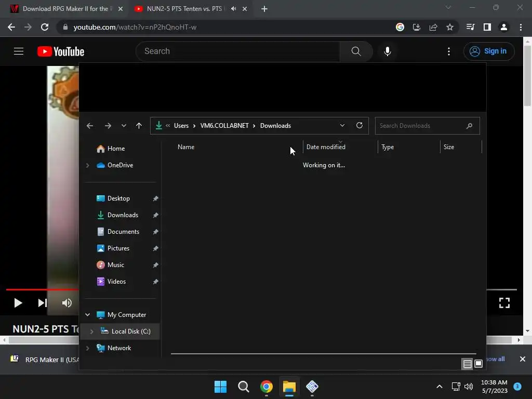Mute the YouTube tab via speaker icon
The image size is (532, 399).
pyautogui.click(x=233, y=9)
